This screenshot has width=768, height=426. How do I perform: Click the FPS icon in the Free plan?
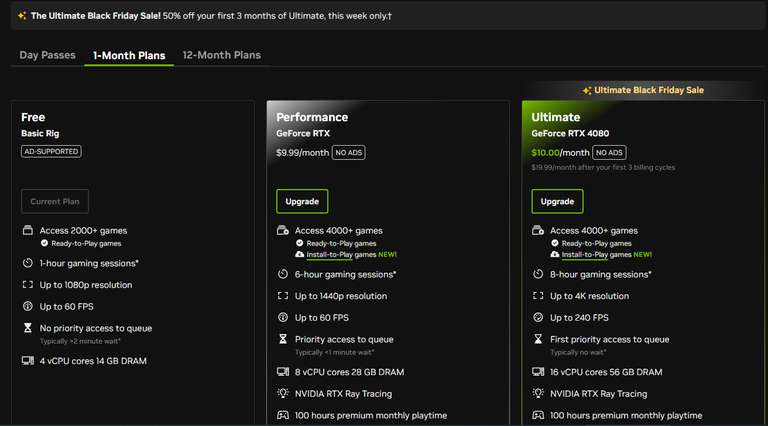pyautogui.click(x=28, y=306)
